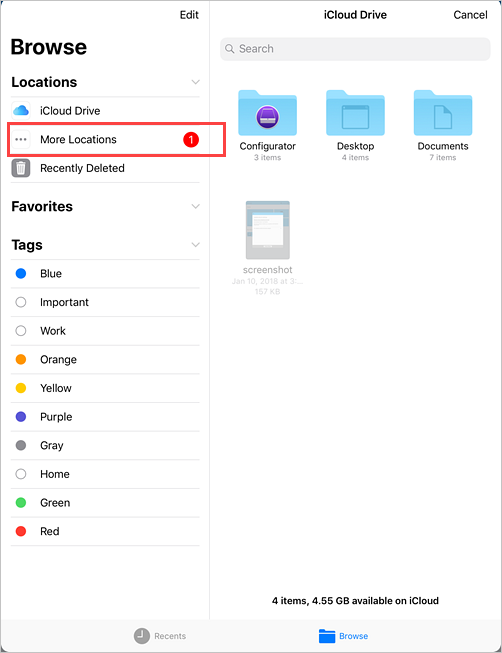Viewport: 502px width, 653px height.
Task: Click the Tags section heading
Action: click(x=27, y=245)
